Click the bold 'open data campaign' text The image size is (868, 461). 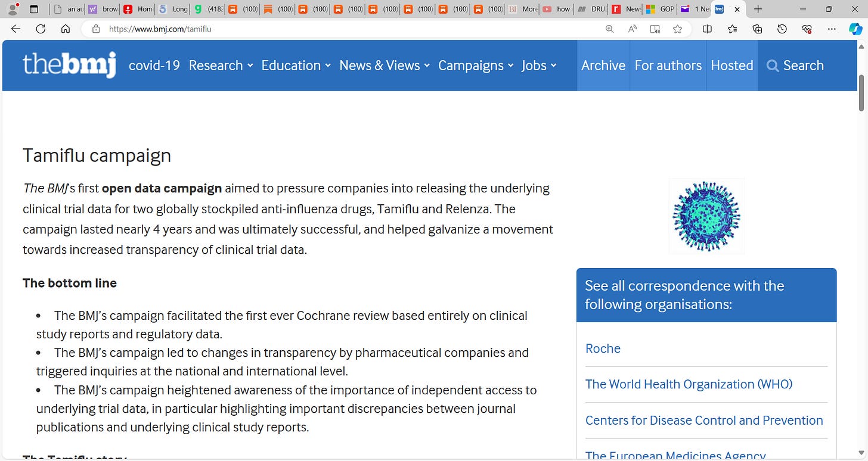pos(162,188)
